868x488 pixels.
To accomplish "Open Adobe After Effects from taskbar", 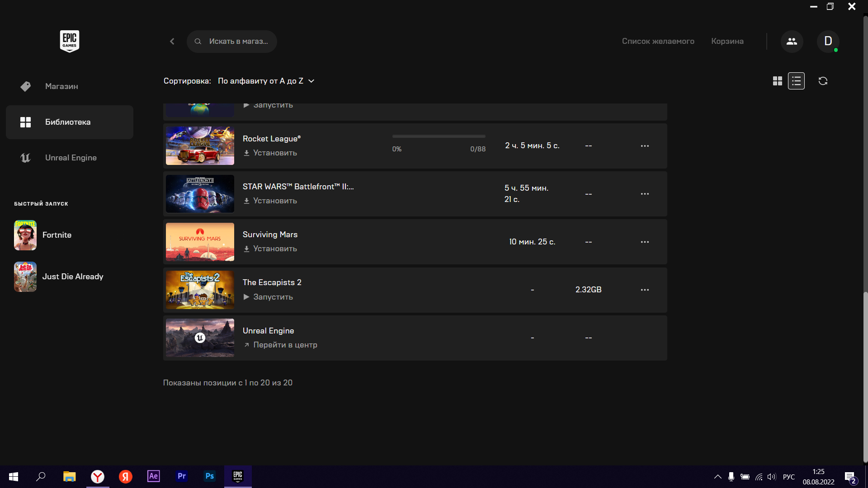I will click(x=154, y=476).
